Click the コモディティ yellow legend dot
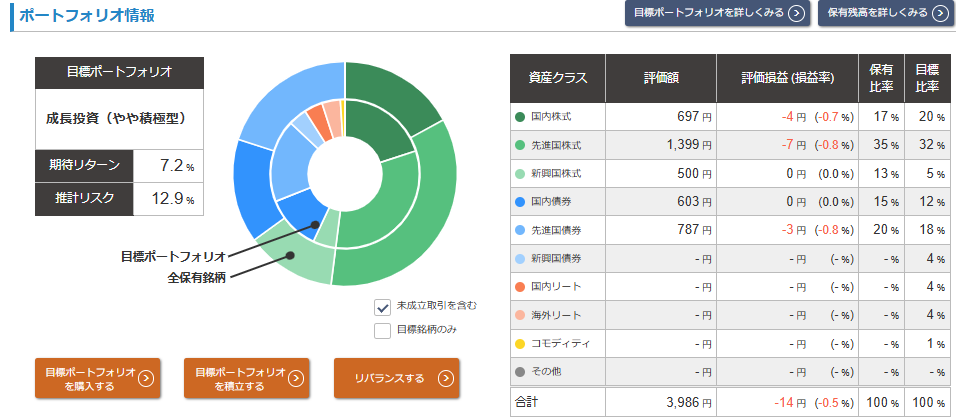This screenshot has width=956, height=418. pyautogui.click(x=520, y=344)
